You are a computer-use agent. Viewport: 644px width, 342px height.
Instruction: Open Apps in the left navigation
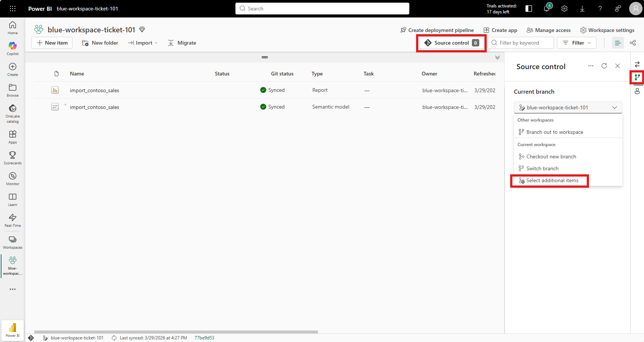pos(13,137)
